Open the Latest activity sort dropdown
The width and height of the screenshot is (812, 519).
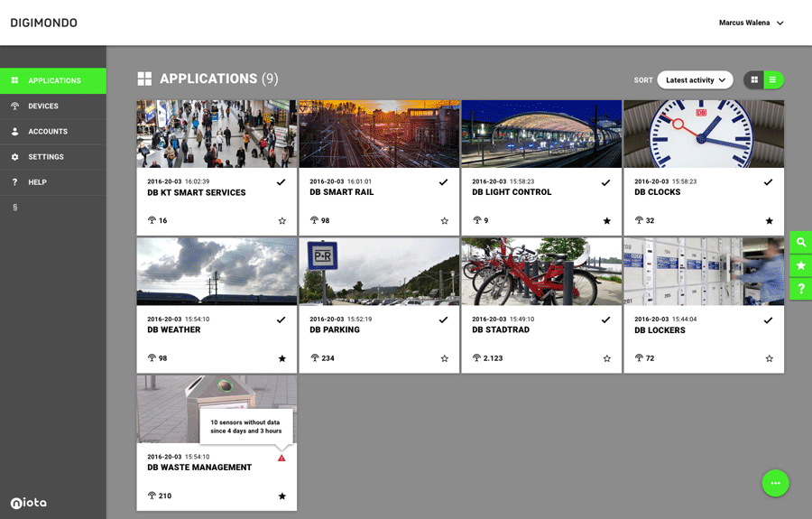[x=695, y=80]
